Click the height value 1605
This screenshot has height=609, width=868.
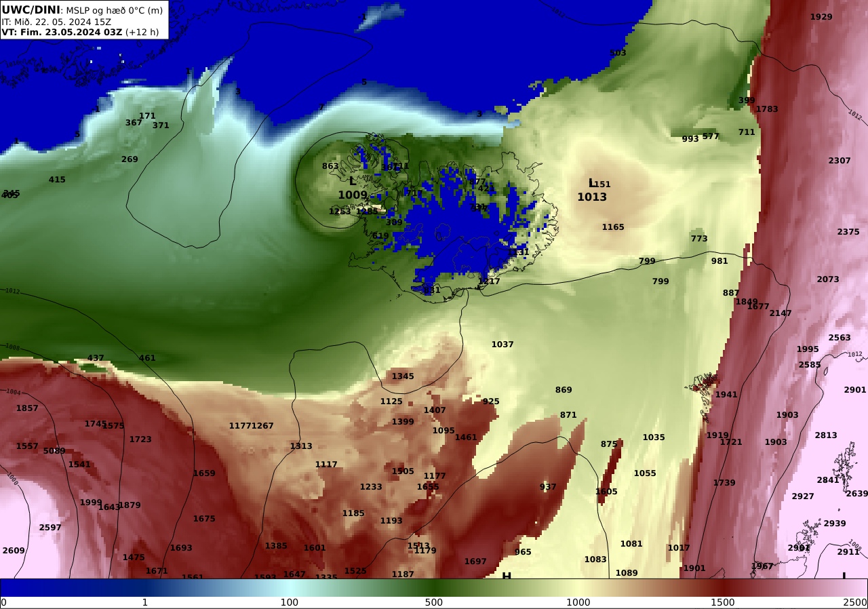pos(606,492)
